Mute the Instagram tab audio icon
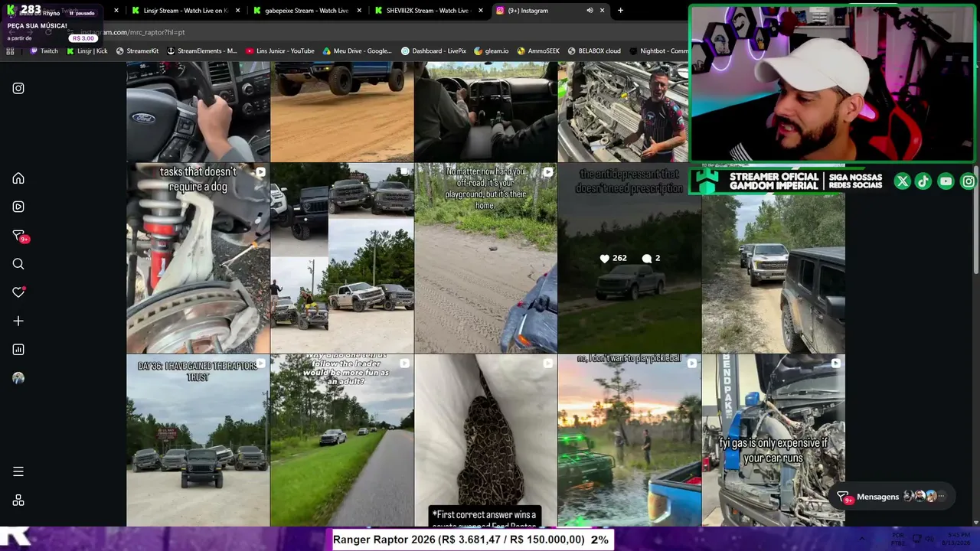The width and height of the screenshot is (980, 551). click(x=590, y=11)
